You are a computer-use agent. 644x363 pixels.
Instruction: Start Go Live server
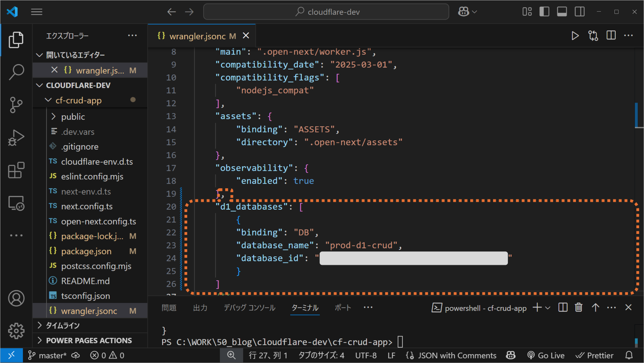[x=545, y=355]
